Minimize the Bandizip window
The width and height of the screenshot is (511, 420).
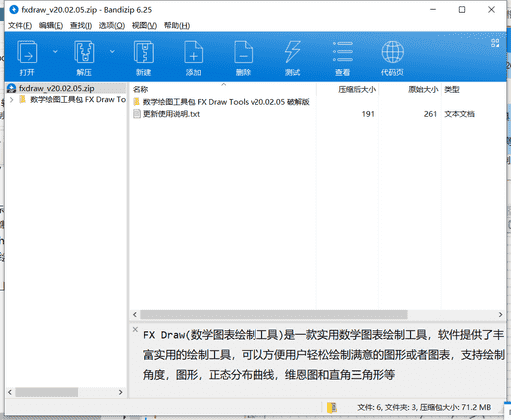[433, 10]
